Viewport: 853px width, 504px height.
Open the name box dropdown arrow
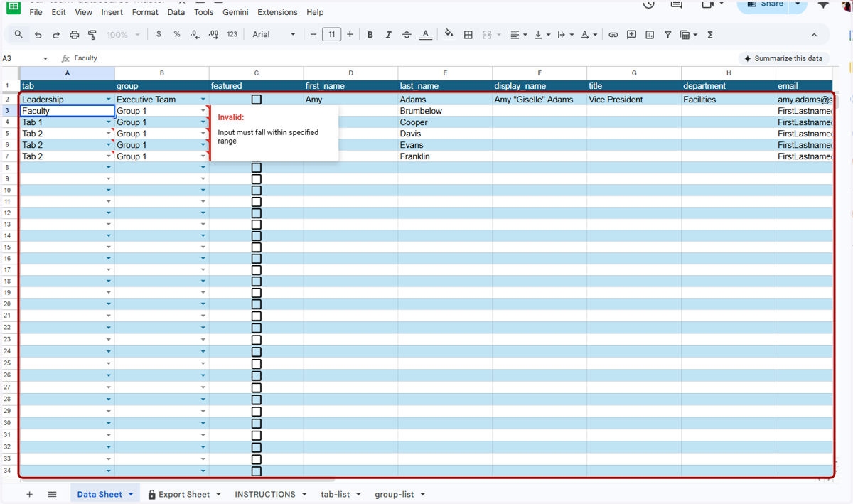point(45,58)
